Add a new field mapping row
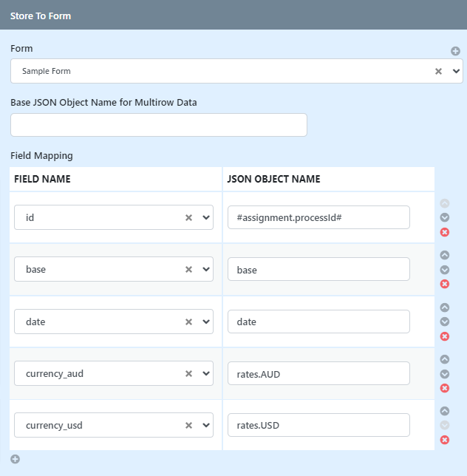 (x=16, y=459)
